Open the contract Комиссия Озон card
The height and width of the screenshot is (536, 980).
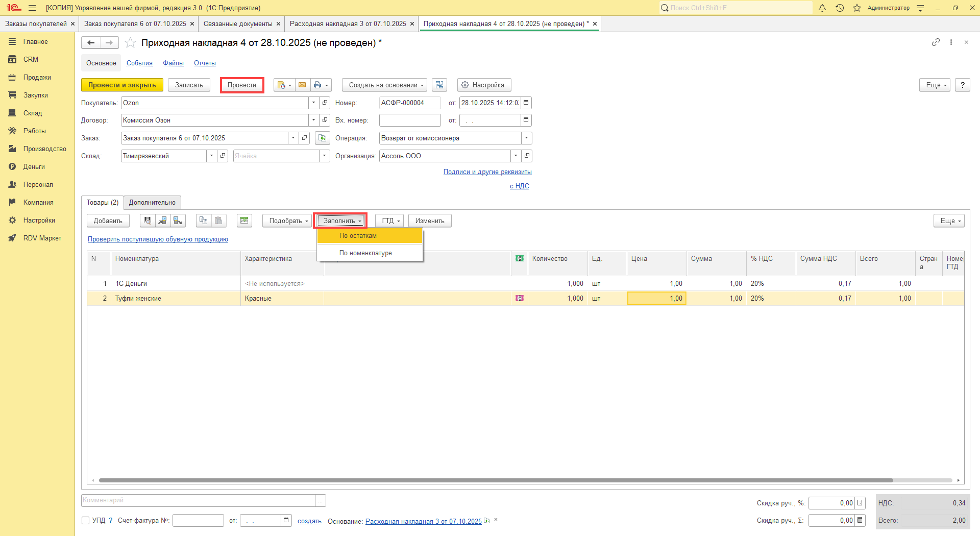click(x=325, y=120)
